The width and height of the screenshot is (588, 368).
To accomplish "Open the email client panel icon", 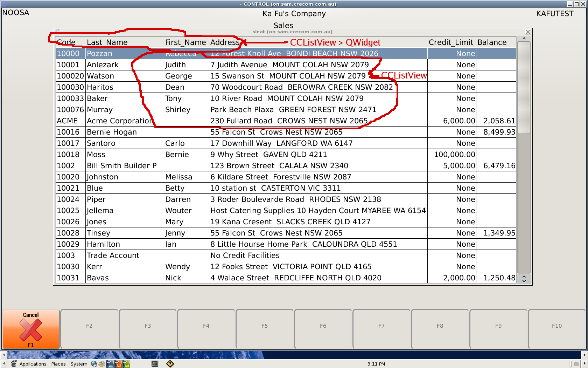I will coord(102,364).
